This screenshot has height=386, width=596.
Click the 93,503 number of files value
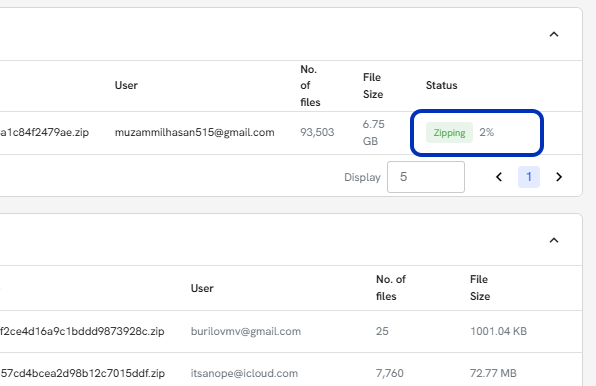pyautogui.click(x=317, y=132)
